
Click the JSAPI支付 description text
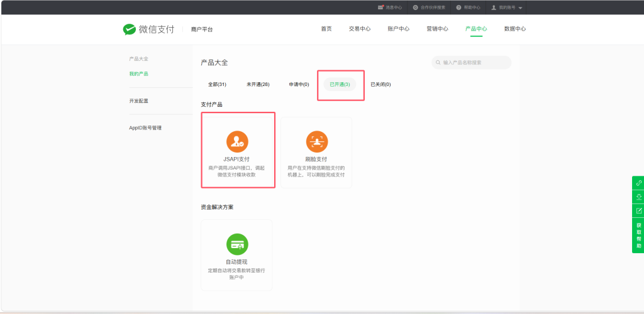pyautogui.click(x=237, y=171)
